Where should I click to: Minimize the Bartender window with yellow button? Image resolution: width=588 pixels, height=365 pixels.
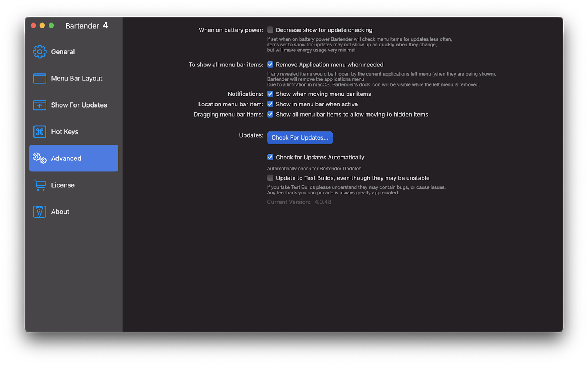pos(42,25)
